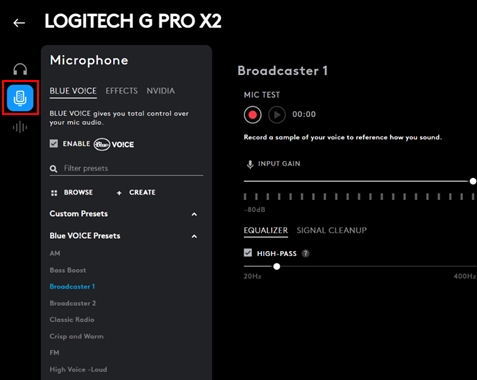Click the High-Pass help question mark icon
The height and width of the screenshot is (380, 477).
tap(305, 254)
